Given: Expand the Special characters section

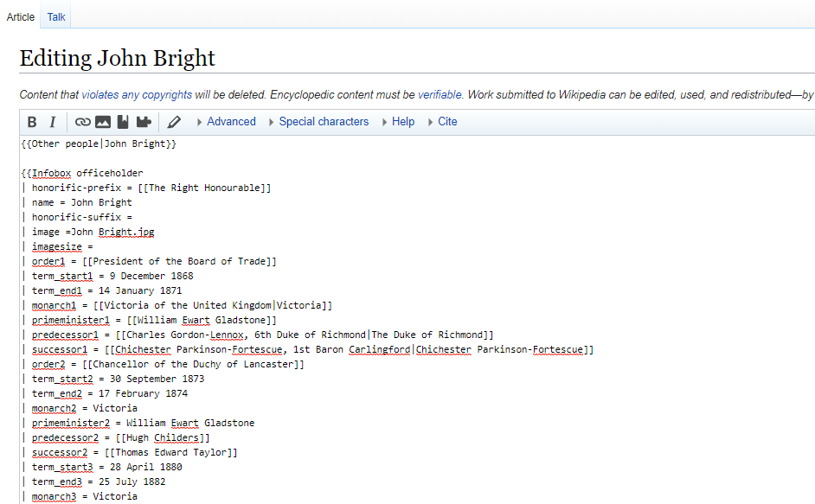Looking at the screenshot, I should pos(319,122).
